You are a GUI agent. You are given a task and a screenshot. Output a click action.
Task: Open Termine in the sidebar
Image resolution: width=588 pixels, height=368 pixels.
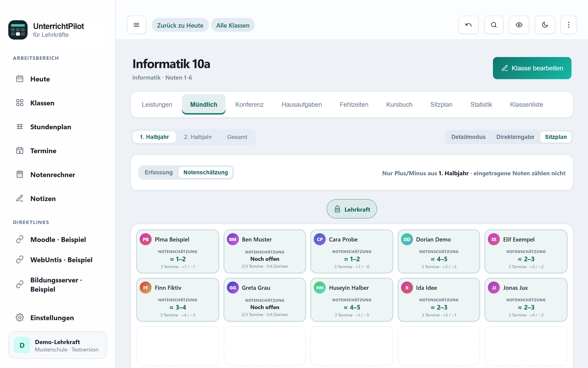click(x=58, y=151)
